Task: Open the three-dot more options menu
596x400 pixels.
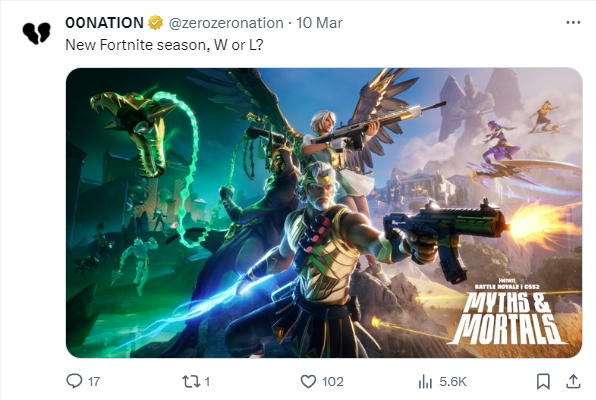Action: [573, 22]
